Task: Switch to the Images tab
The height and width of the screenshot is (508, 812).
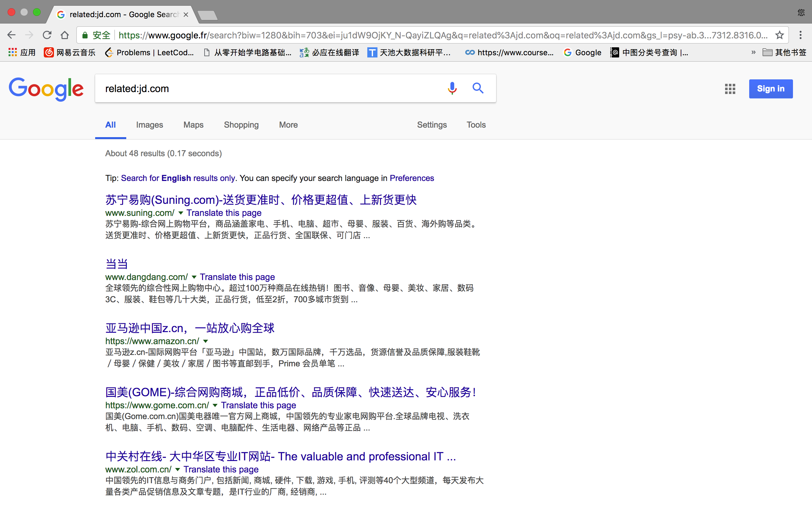Action: tap(149, 125)
